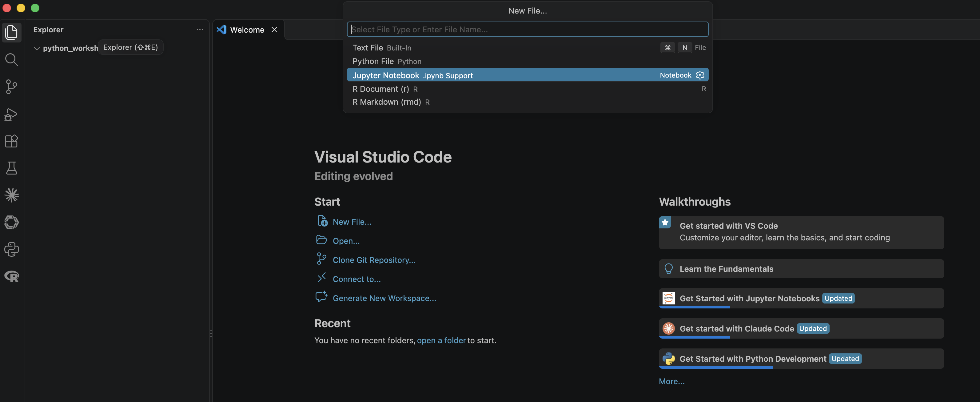Open the R icon in activity bar
This screenshot has height=402, width=980.
coord(11,276)
